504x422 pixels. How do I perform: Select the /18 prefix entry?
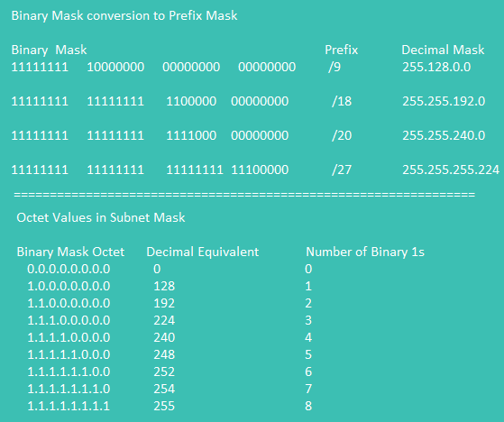[342, 101]
